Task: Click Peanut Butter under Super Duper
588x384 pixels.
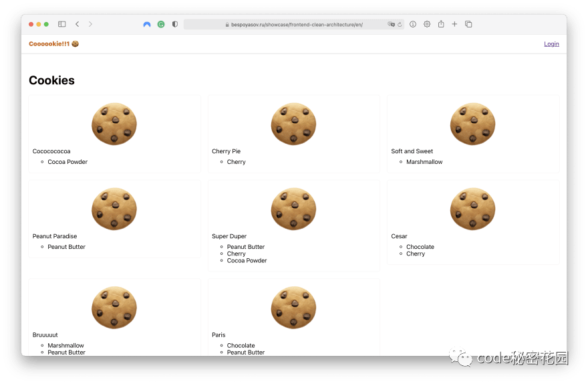Action: coord(246,247)
